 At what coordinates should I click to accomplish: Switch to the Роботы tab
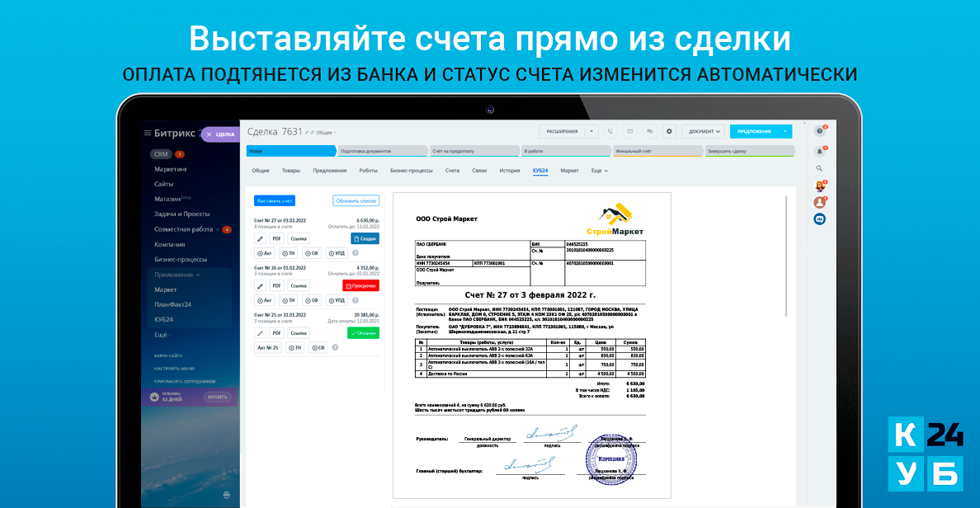click(x=368, y=171)
